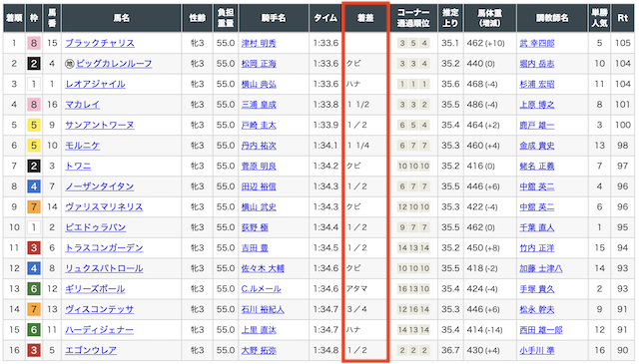The height and width of the screenshot is (364, 639).
Task: Open horse link ハーディジェナー
Action: [x=100, y=330]
